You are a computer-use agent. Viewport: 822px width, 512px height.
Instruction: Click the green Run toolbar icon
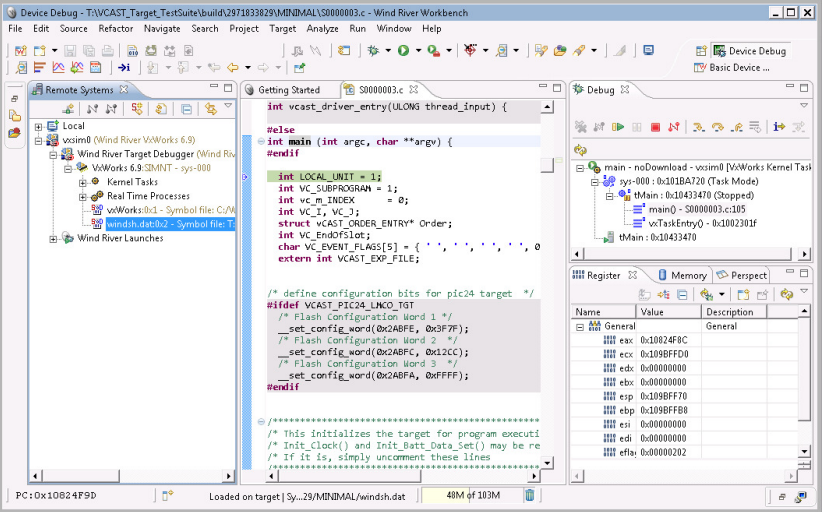pos(403,50)
